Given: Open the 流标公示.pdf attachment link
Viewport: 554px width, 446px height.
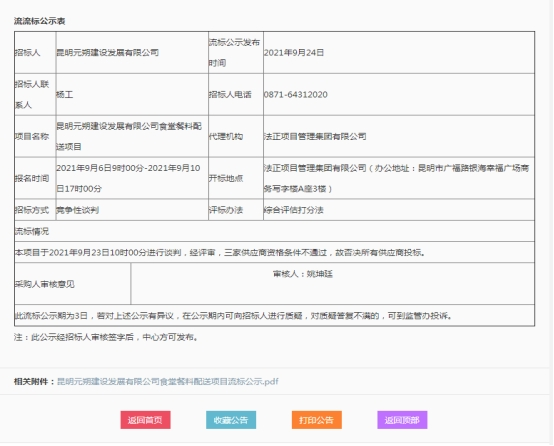Looking at the screenshot, I should (x=168, y=381).
